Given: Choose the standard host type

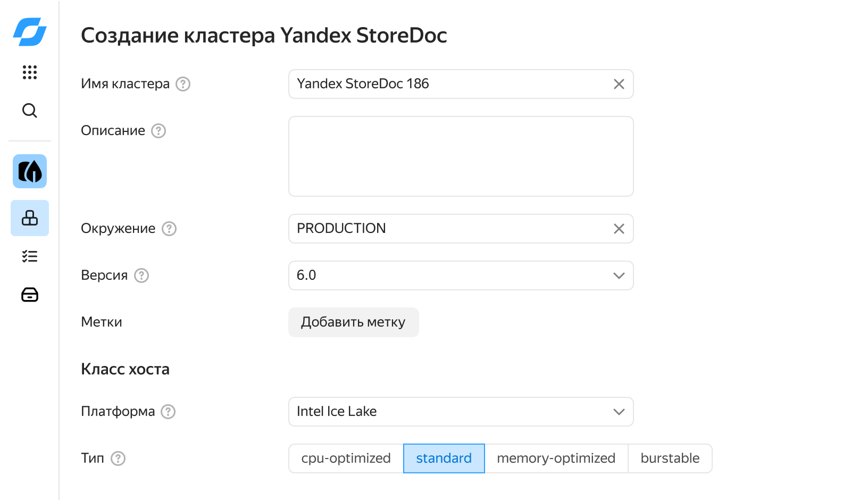Looking at the screenshot, I should pyautogui.click(x=444, y=459).
